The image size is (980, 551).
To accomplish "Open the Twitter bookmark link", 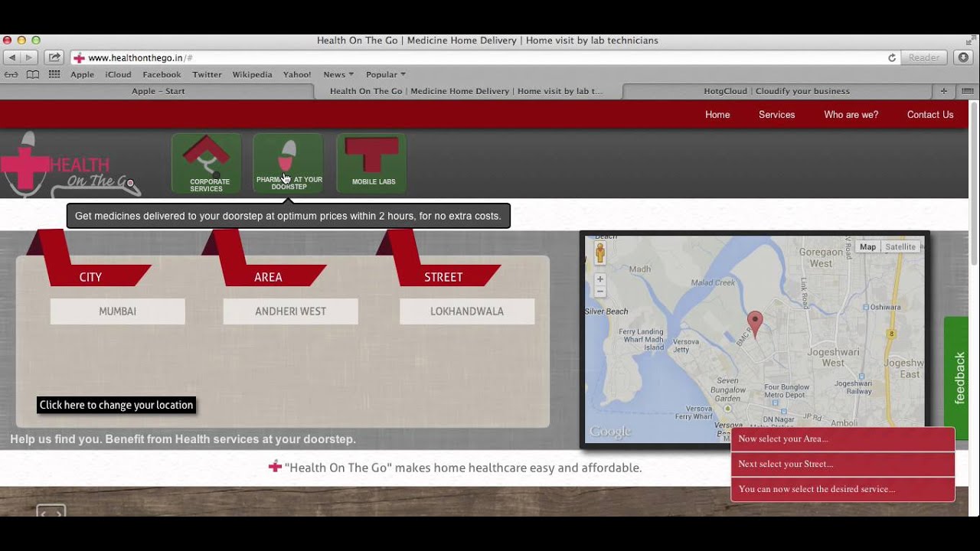I will pyautogui.click(x=207, y=74).
